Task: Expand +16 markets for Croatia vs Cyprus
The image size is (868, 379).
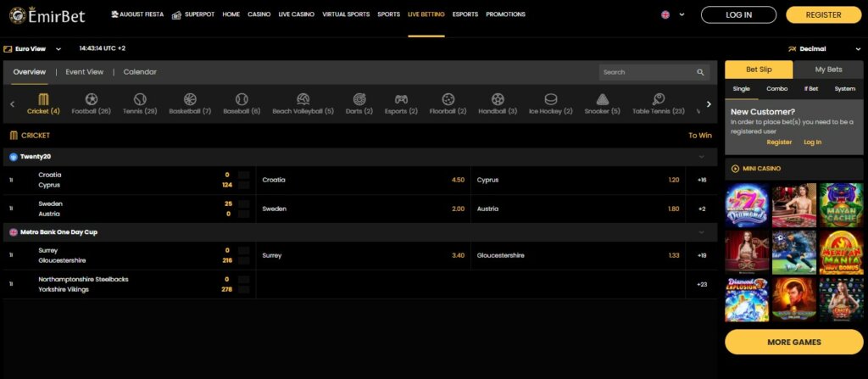Action: pyautogui.click(x=702, y=180)
